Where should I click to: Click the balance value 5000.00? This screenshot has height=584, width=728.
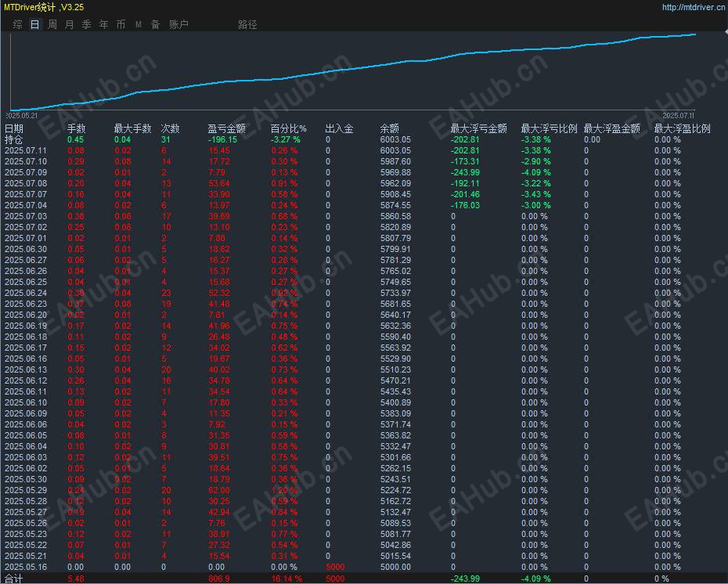coord(395,567)
